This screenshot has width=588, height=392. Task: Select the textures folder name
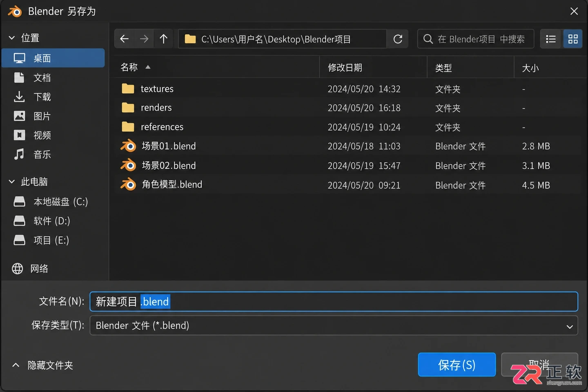[157, 89]
